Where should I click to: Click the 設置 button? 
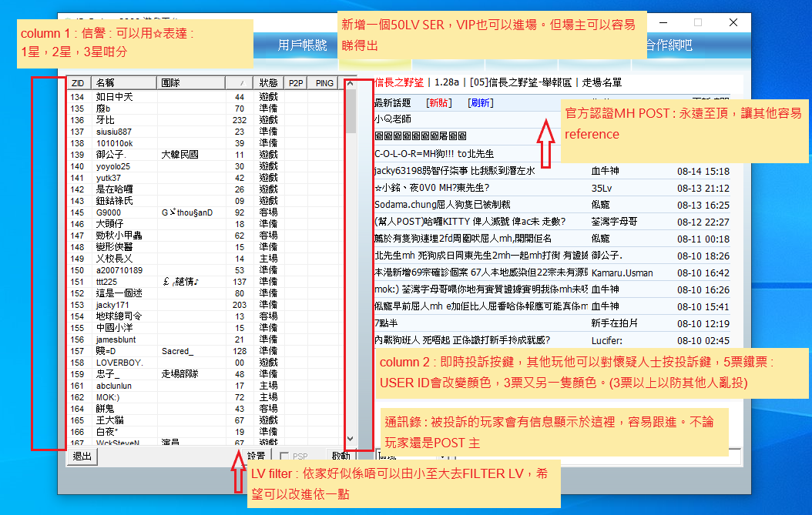[256, 456]
